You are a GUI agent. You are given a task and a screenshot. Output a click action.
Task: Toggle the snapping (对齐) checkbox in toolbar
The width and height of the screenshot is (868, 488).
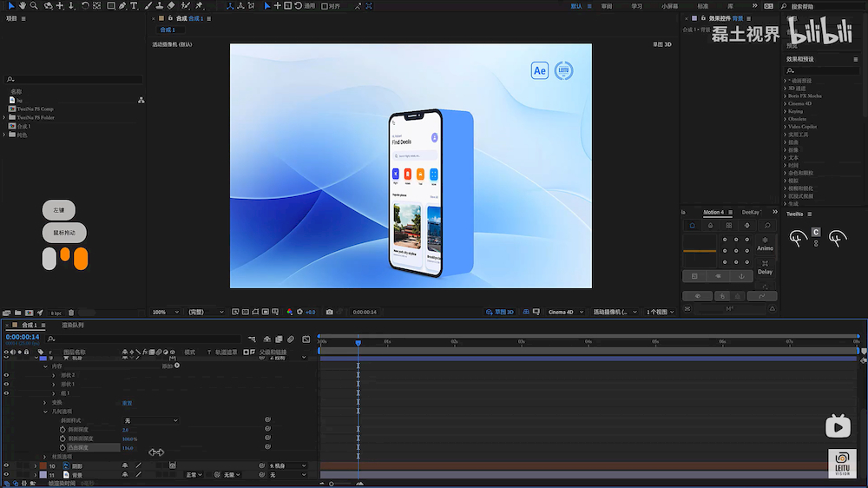click(x=325, y=6)
